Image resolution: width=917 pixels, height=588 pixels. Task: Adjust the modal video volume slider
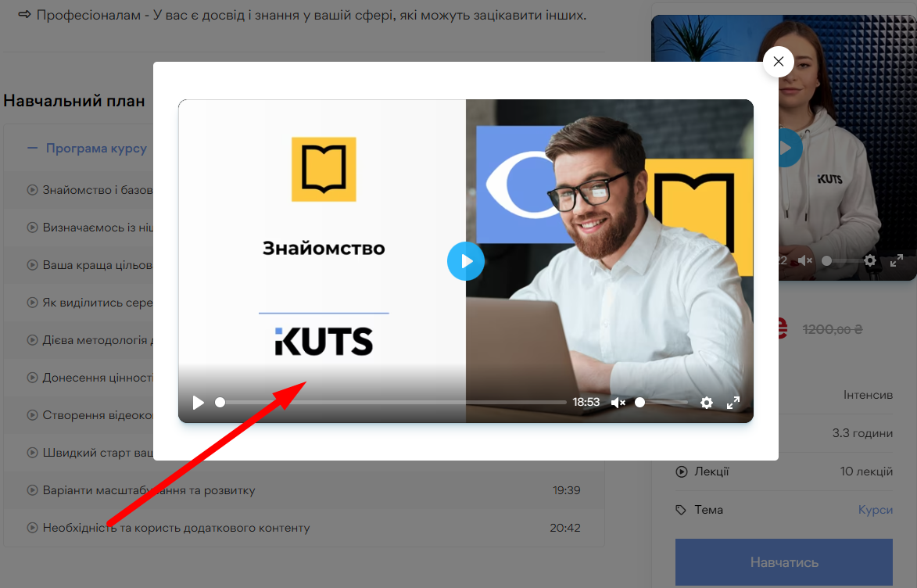coord(661,403)
